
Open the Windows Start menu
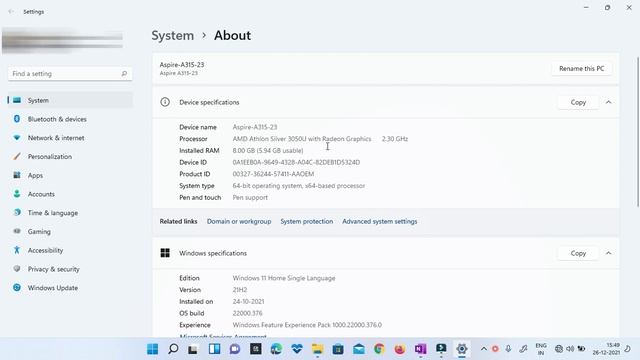(153, 349)
